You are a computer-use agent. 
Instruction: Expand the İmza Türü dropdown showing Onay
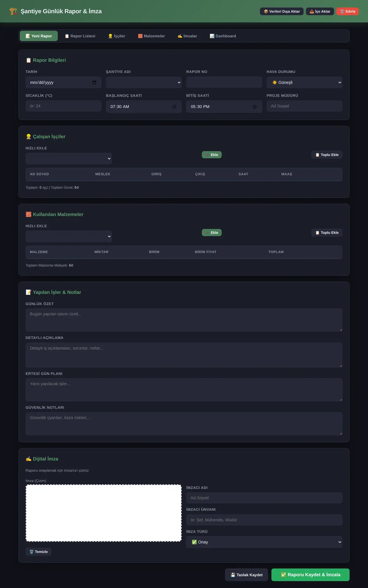[264, 542]
